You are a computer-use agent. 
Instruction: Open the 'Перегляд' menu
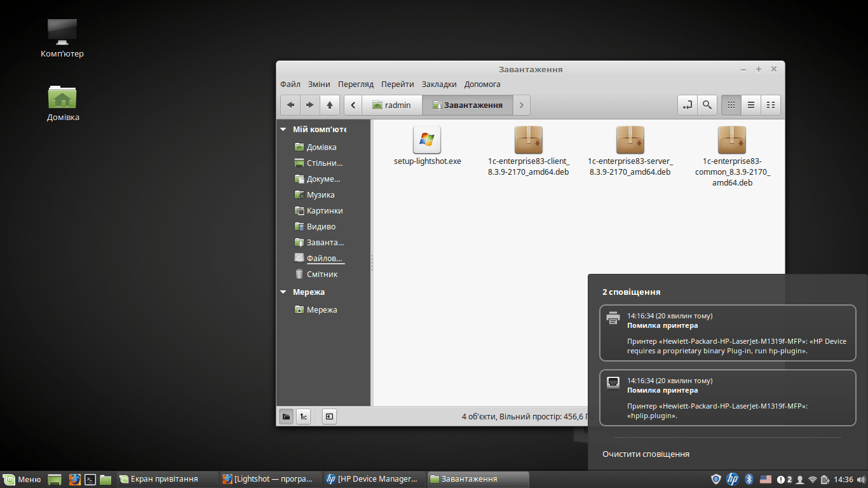tap(356, 85)
